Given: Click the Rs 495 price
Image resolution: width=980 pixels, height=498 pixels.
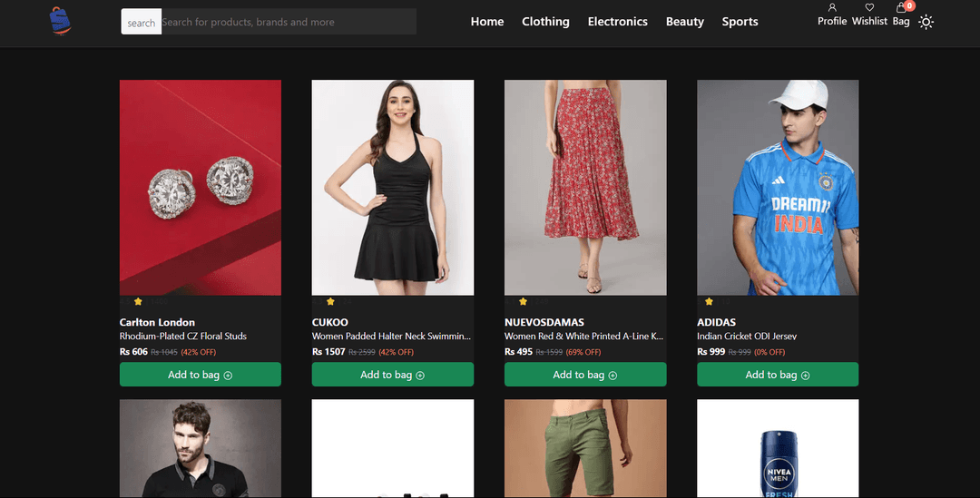Looking at the screenshot, I should tap(519, 352).
